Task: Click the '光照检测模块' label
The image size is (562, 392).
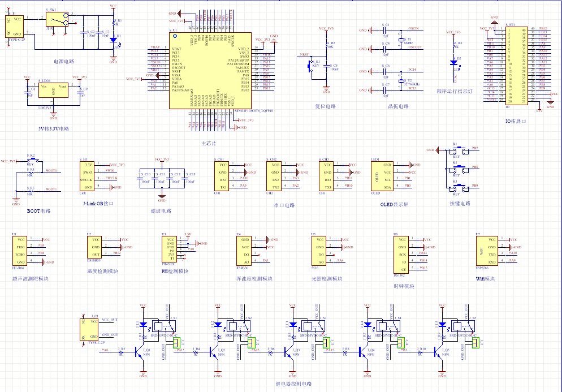Action: pos(327,279)
